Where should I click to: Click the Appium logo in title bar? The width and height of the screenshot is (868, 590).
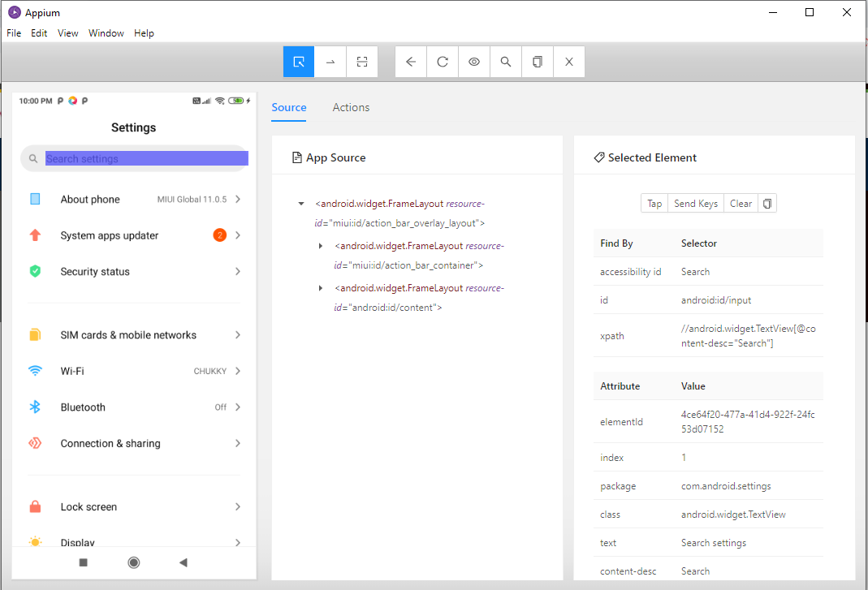tap(15, 12)
